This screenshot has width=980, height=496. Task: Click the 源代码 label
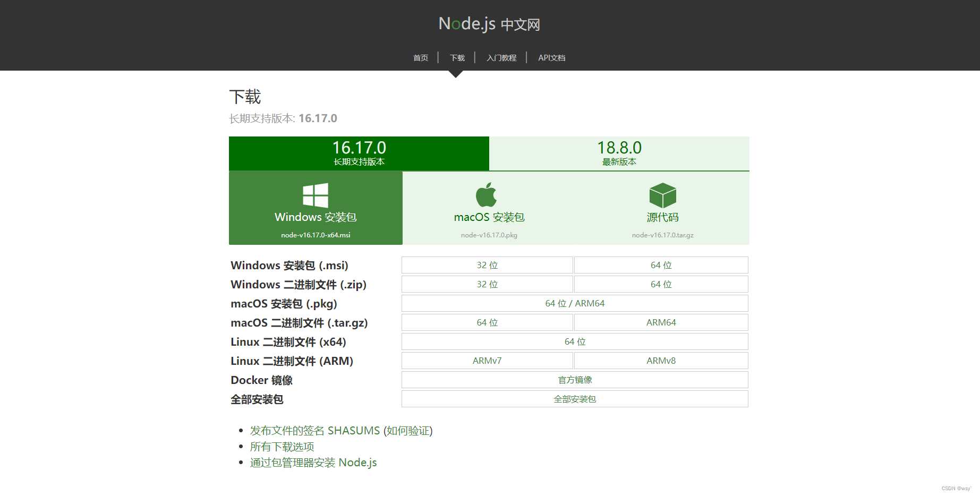coord(663,217)
